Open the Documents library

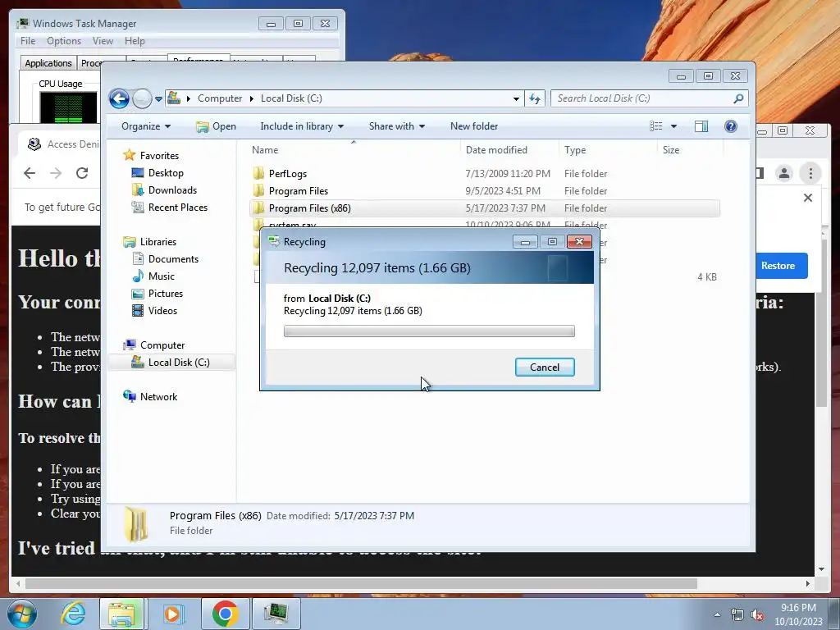pyautogui.click(x=173, y=259)
